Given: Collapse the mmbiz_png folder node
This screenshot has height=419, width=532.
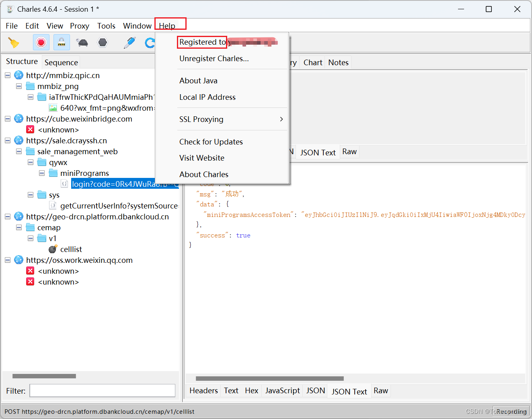Looking at the screenshot, I should [19, 86].
